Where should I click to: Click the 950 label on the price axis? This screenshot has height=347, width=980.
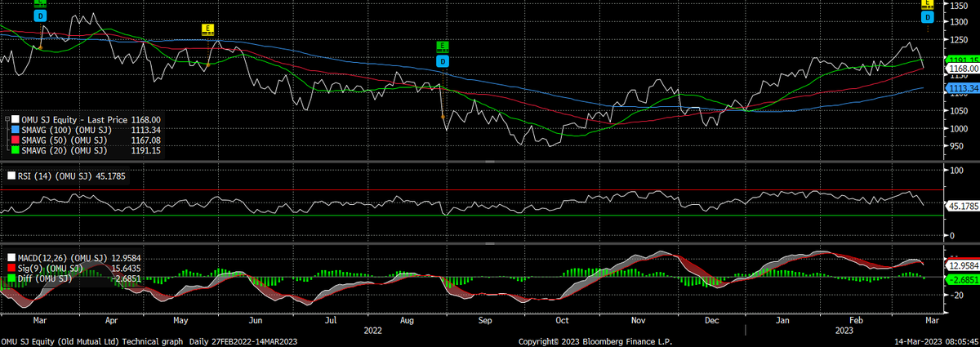(x=955, y=147)
